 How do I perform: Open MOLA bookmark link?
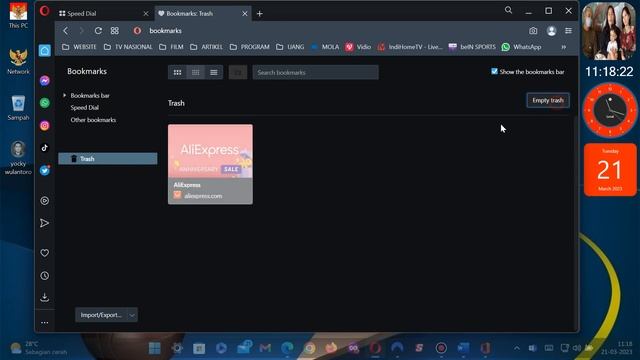click(x=325, y=47)
